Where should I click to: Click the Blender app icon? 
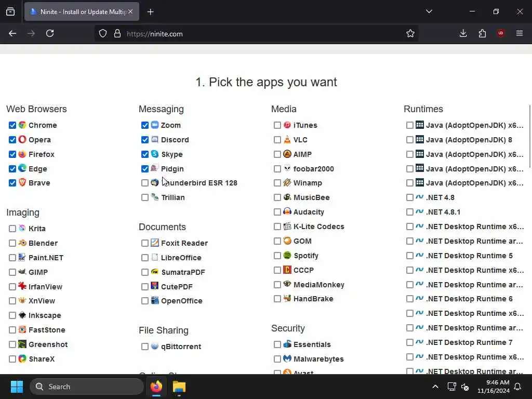click(22, 243)
